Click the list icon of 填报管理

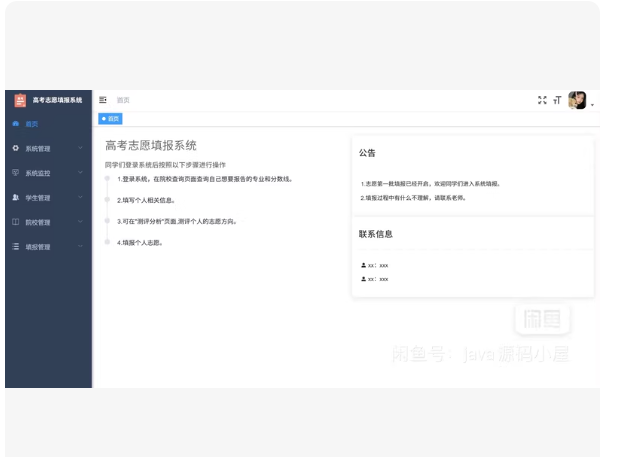point(16,247)
